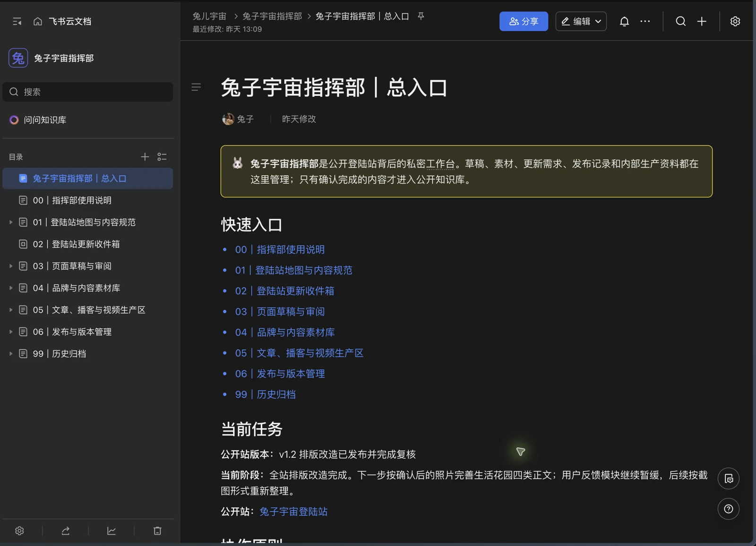The height and width of the screenshot is (546, 756).
Task: Click the blue 分享 button
Action: (524, 21)
